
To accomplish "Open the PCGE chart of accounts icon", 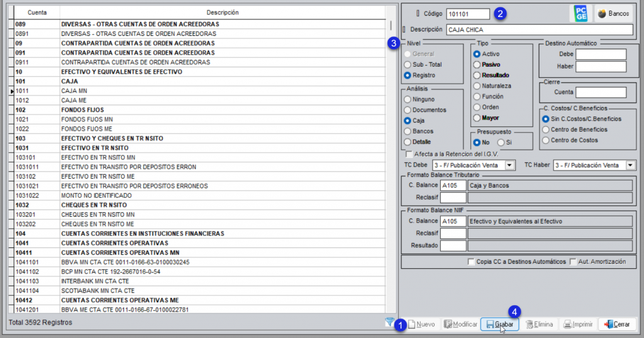I will [580, 14].
